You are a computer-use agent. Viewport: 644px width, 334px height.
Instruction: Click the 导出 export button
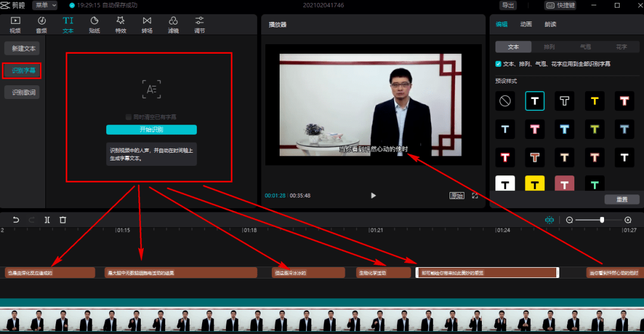click(x=508, y=5)
